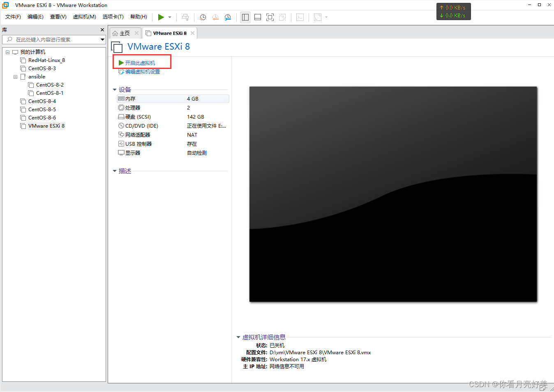Click the 内存 memory device row
Screen dimensions: 554x392
coord(173,99)
